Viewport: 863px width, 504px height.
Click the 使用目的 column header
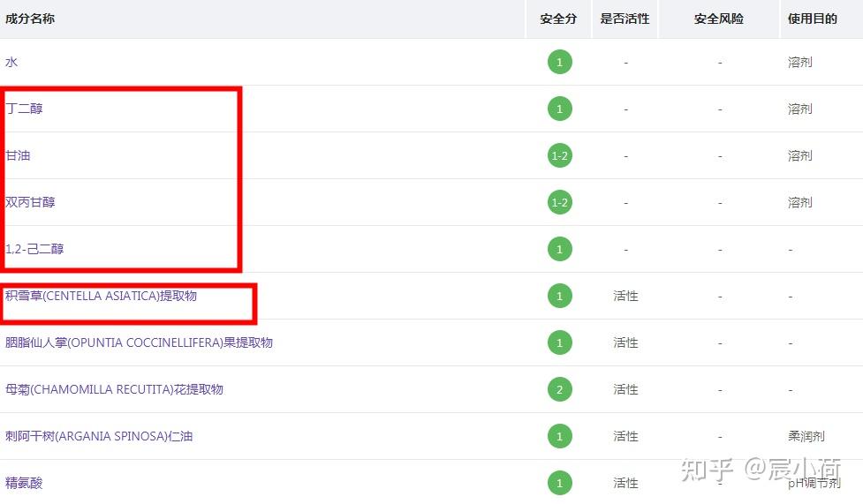pyautogui.click(x=813, y=19)
